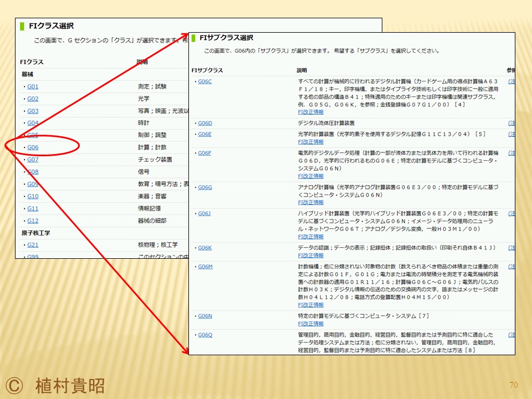The image size is (532, 399).
Task: Open the G06F subclass link
Action: coord(204,153)
